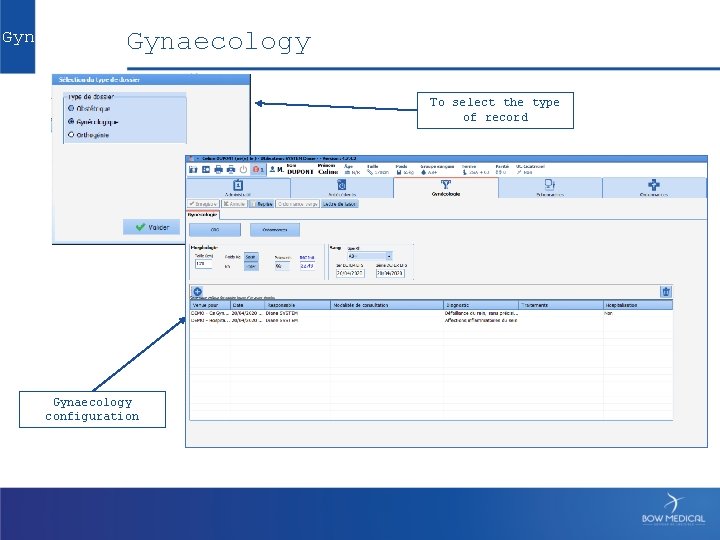Screen dimensions: 720x540
Task: Click the second date field in Sang section
Action: point(390,273)
